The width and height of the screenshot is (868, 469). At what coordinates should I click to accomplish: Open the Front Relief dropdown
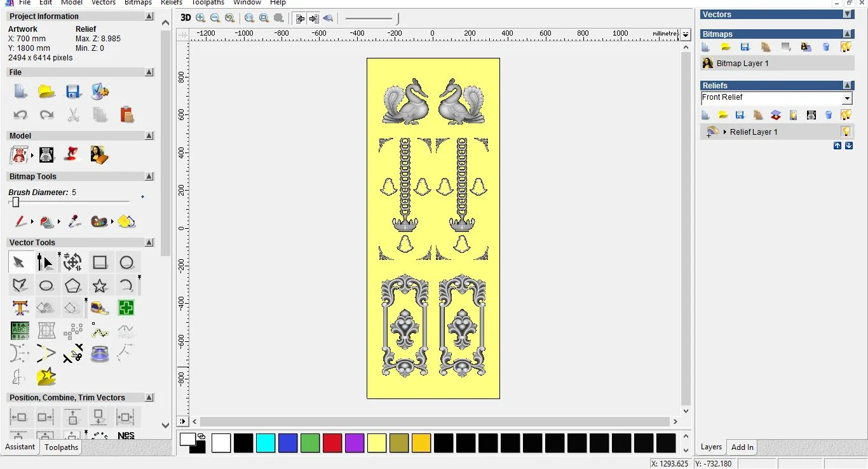tap(846, 99)
